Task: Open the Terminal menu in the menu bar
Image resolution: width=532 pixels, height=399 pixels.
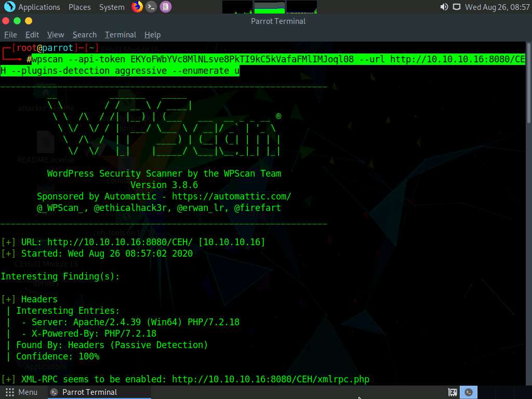Action: pos(120,34)
